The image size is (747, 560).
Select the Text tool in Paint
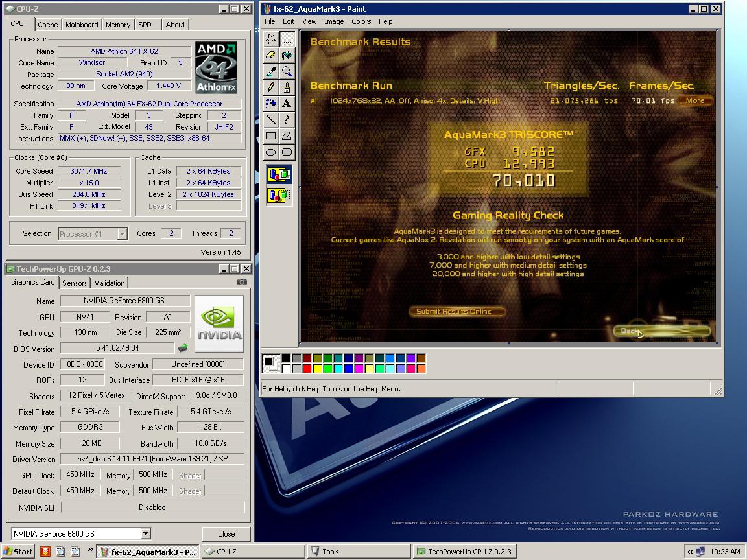(287, 103)
